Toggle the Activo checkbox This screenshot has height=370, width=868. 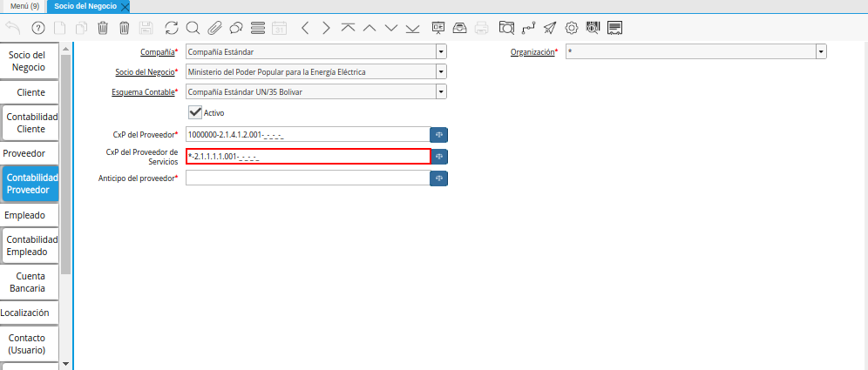tap(195, 112)
